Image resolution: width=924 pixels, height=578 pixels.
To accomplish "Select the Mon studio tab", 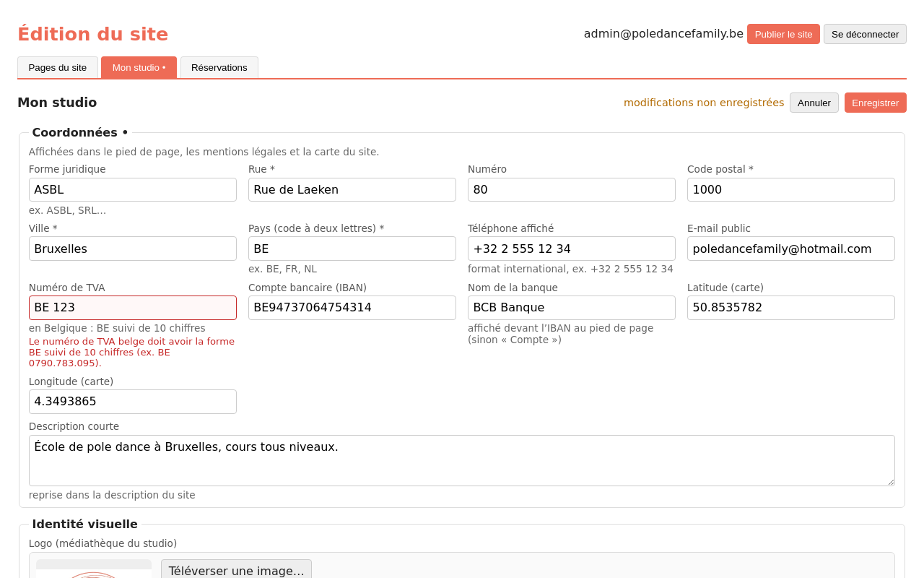I will (x=139, y=67).
